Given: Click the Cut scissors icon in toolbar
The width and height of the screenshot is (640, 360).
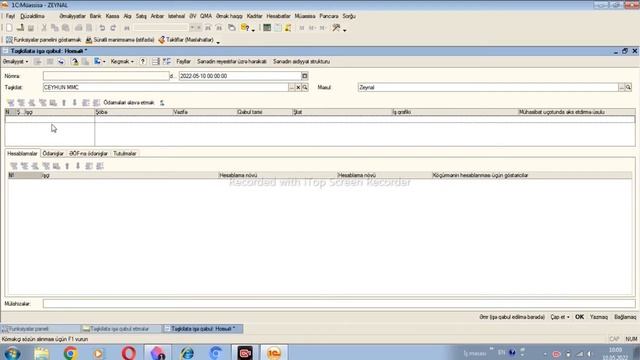Looking at the screenshot, I should [44, 28].
